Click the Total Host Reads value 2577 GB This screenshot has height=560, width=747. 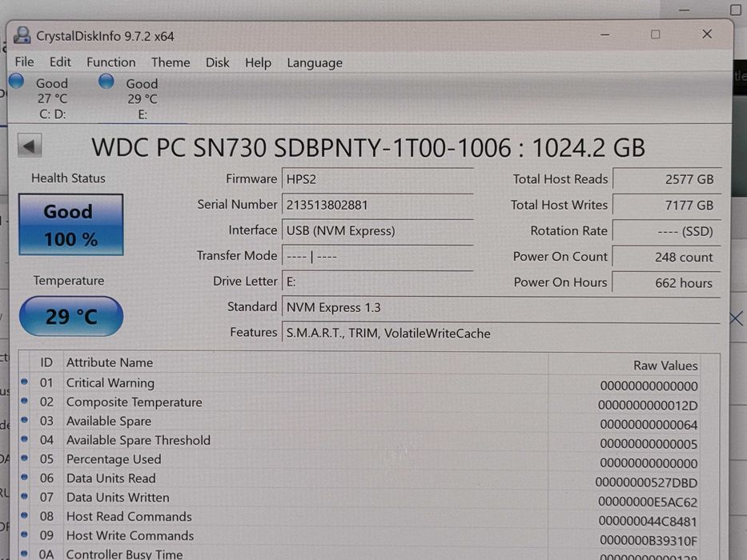666,179
